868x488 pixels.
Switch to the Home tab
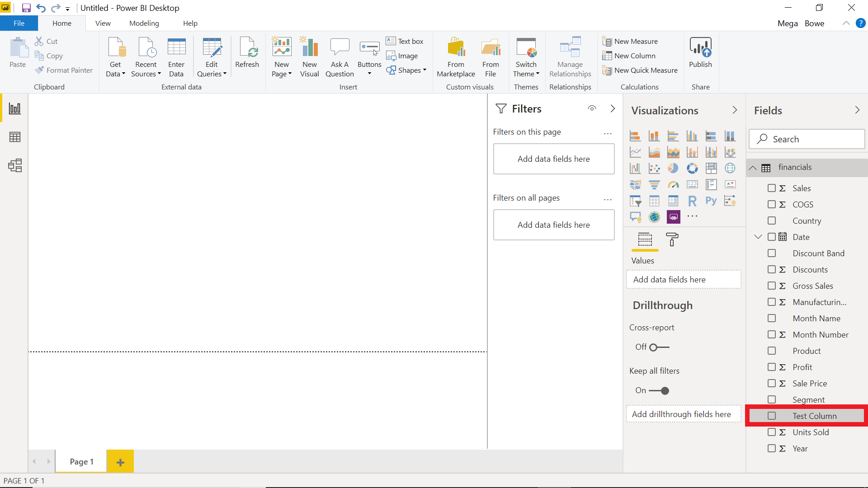click(x=62, y=23)
